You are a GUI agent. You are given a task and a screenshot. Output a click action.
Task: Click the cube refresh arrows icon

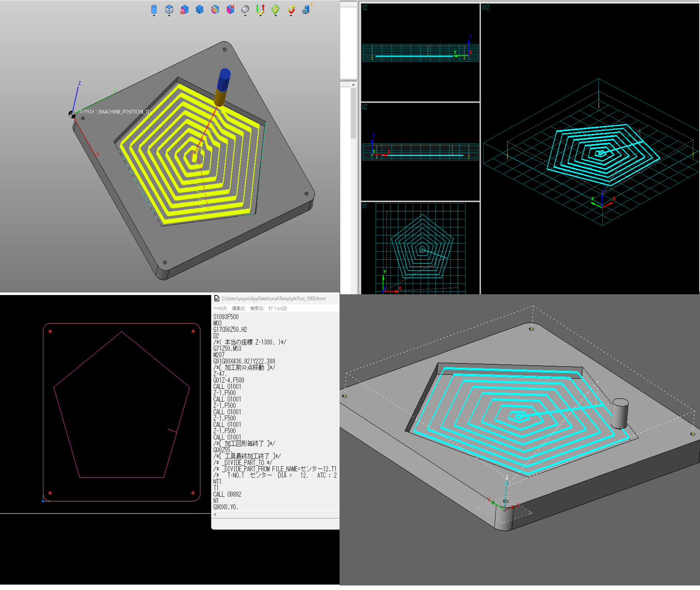coord(215,9)
